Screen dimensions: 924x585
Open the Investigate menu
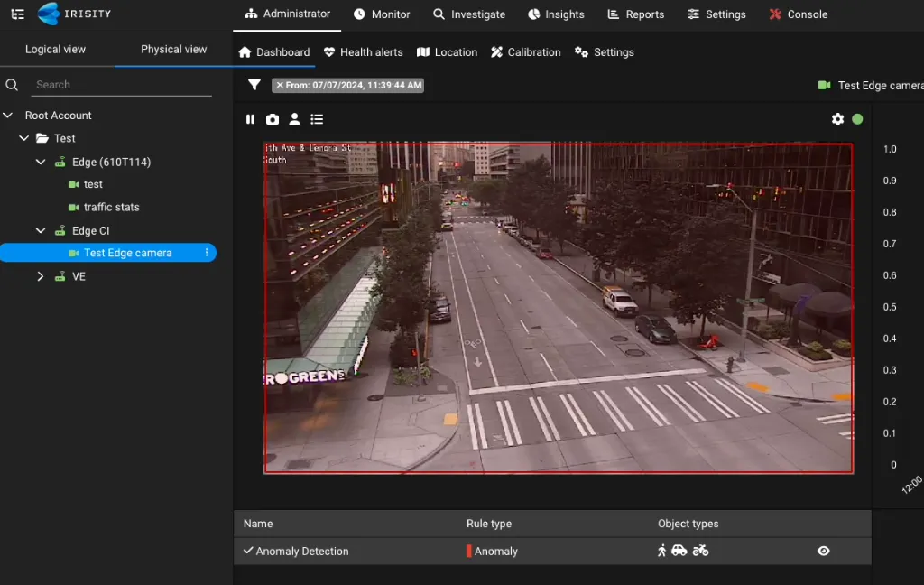coord(468,14)
